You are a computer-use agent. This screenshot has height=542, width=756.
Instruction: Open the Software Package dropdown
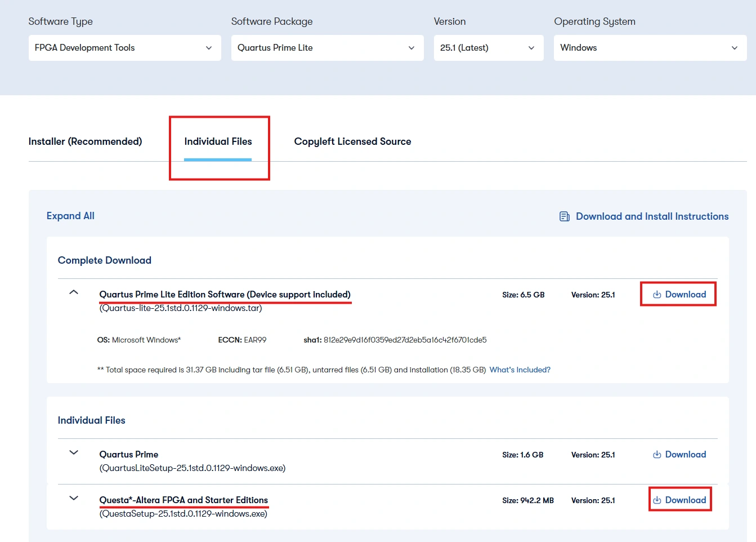tap(327, 48)
